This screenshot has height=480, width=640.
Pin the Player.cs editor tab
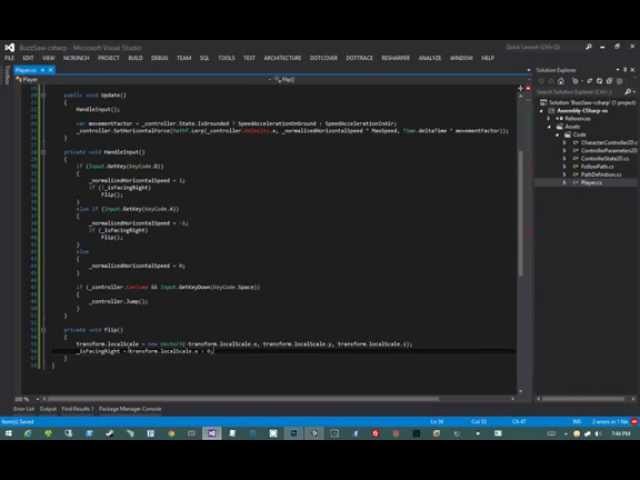click(42, 70)
